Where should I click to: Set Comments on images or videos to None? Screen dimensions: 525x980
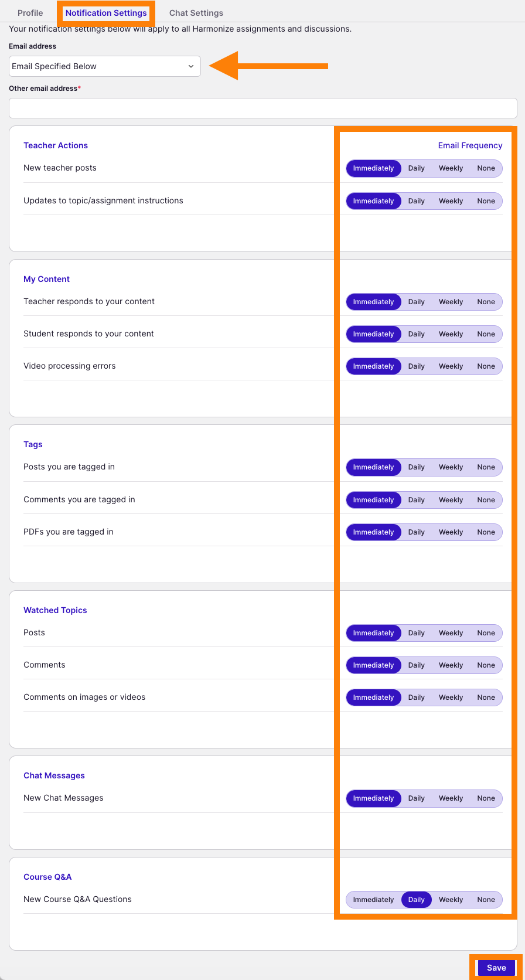(486, 697)
